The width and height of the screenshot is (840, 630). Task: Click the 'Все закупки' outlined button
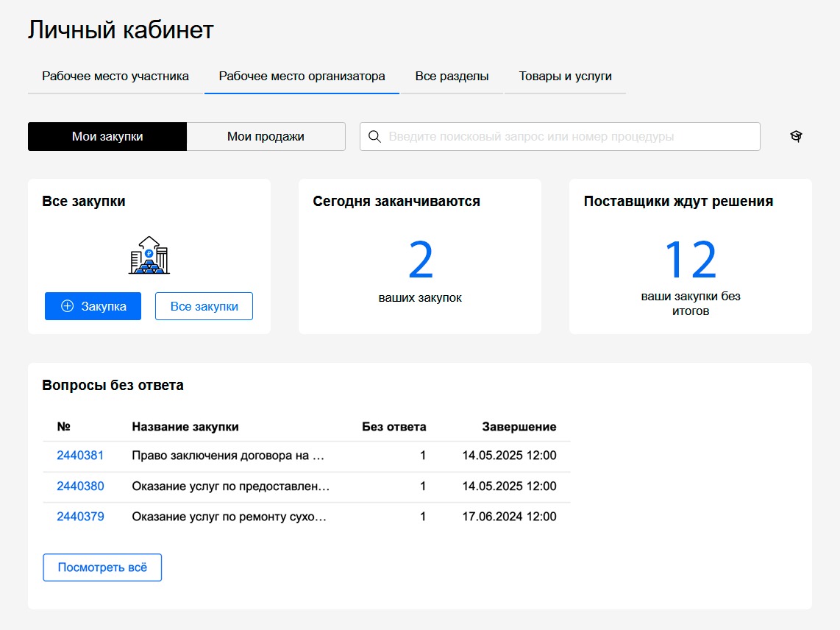pos(204,306)
